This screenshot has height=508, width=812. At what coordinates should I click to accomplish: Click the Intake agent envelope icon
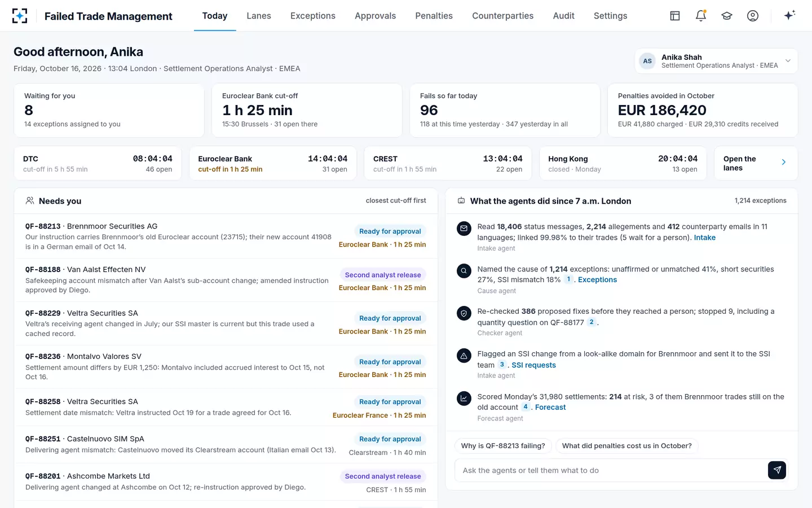click(x=464, y=229)
